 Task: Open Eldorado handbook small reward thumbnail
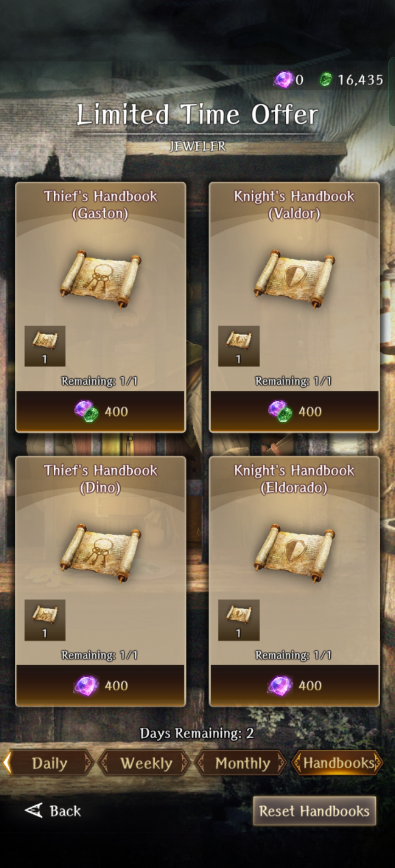(x=239, y=620)
